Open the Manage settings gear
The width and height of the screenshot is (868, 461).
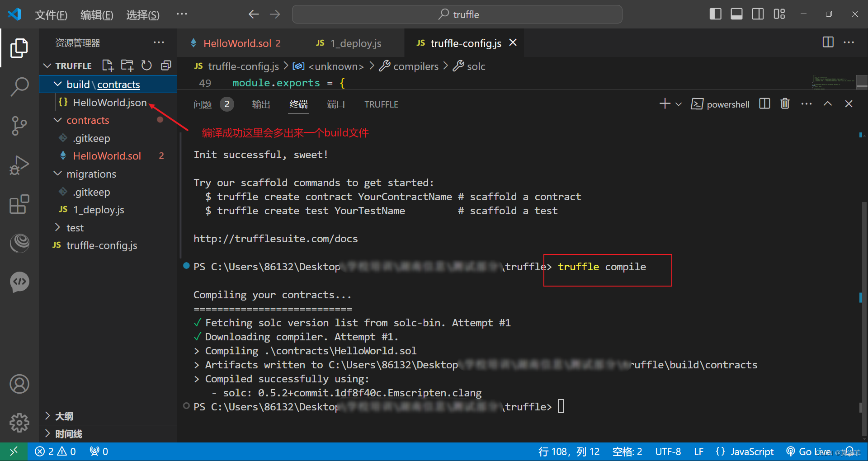(19, 423)
